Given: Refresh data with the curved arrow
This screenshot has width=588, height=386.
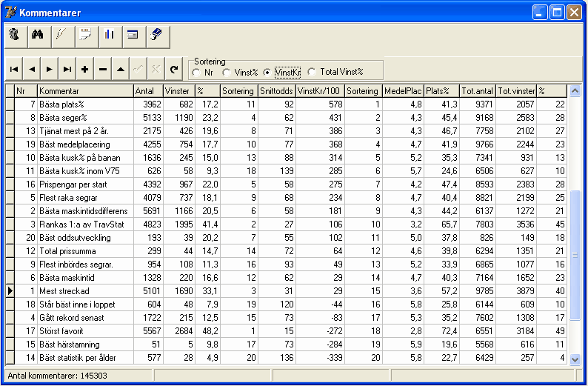Looking at the screenshot, I should pyautogui.click(x=173, y=69).
